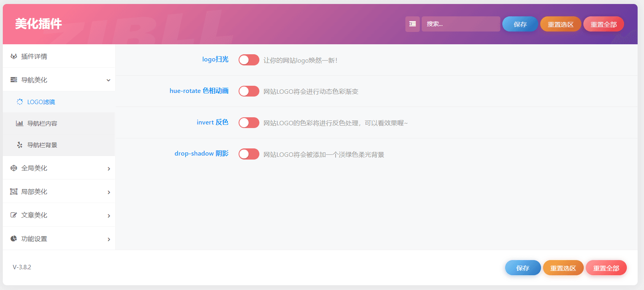The image size is (644, 290).
Task: Click the 导航美化 sidebar icon
Action: [14, 80]
